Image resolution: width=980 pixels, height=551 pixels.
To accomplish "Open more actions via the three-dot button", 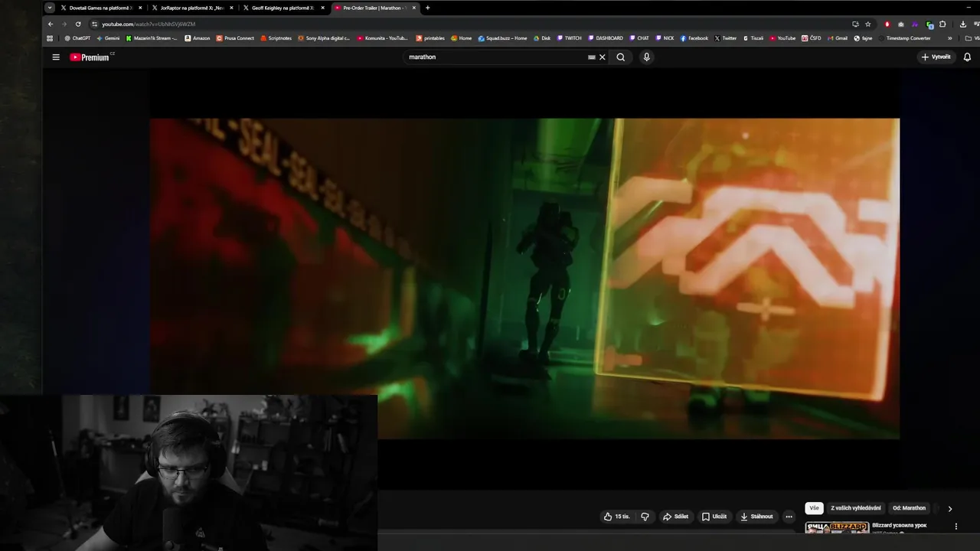I will [789, 517].
